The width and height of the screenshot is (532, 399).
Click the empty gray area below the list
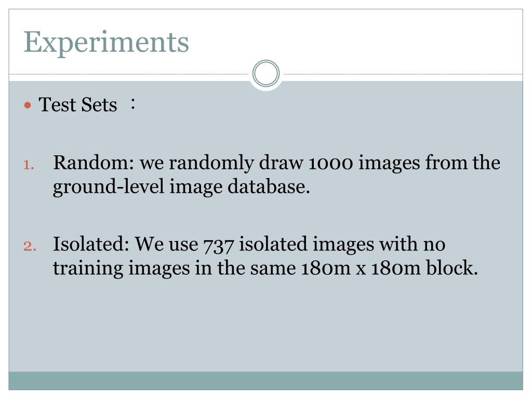265,326
